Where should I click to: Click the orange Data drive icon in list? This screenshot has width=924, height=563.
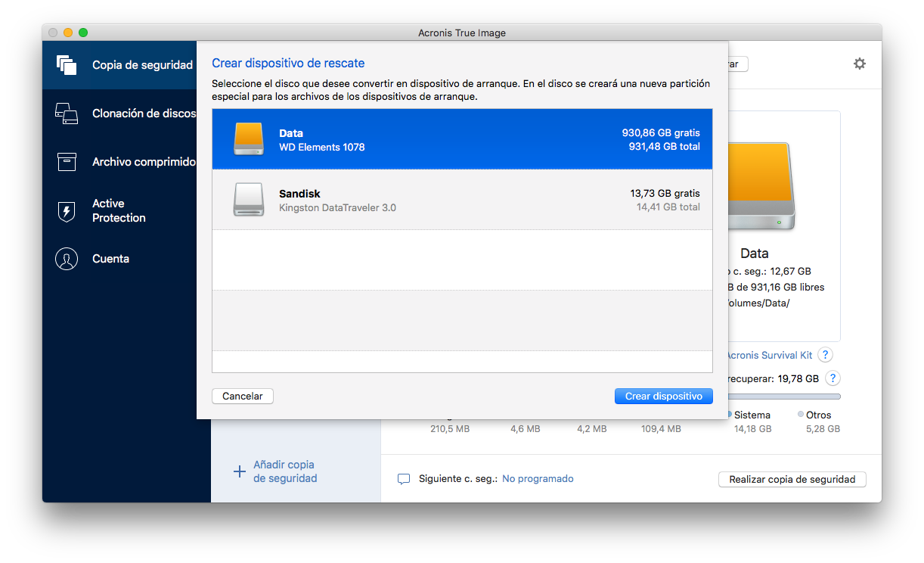[x=248, y=139]
